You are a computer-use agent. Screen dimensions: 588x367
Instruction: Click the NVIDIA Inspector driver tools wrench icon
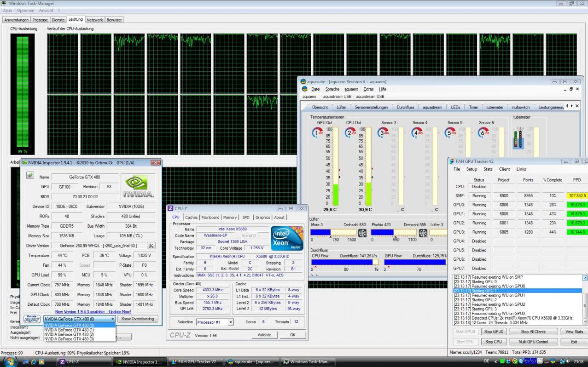click(x=151, y=246)
